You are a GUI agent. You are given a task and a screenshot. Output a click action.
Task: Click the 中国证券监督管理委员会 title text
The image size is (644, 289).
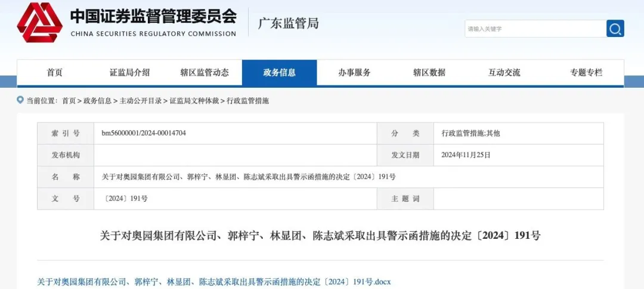pos(153,16)
